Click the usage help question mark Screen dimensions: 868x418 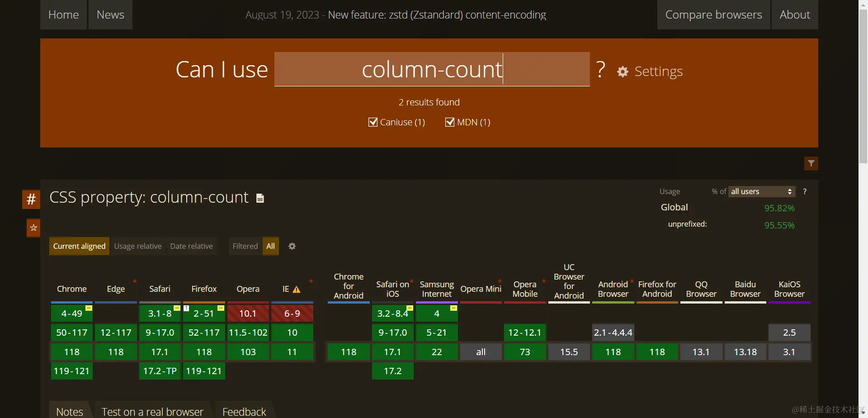coord(805,191)
